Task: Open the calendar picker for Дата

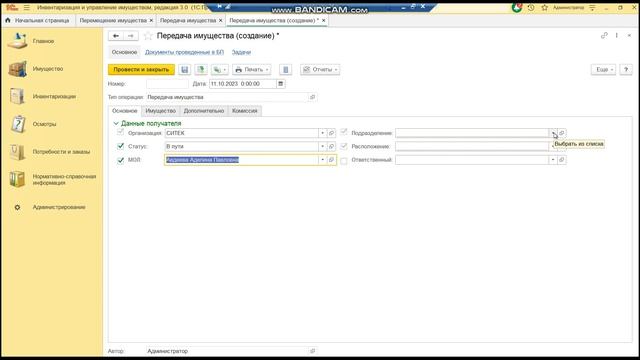Action: (x=280, y=84)
